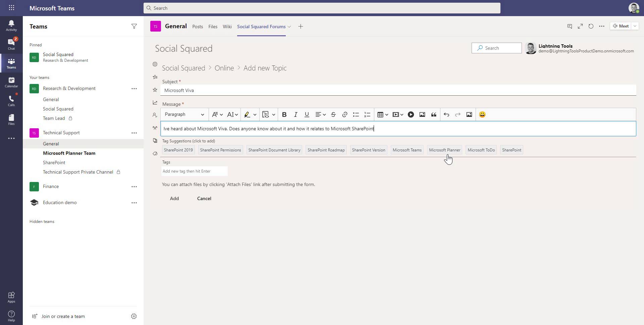Open the Meet button dropdown arrow

coord(635,26)
